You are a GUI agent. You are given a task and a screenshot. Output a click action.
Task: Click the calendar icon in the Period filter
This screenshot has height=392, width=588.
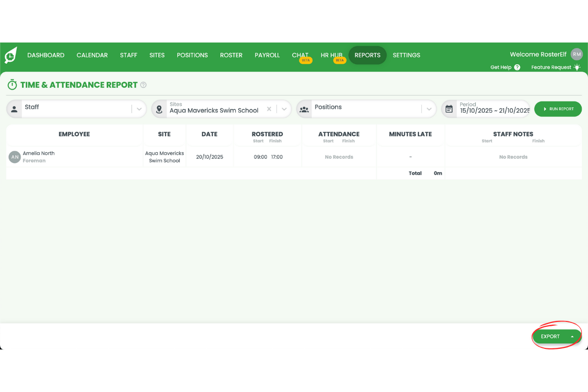[x=449, y=108]
